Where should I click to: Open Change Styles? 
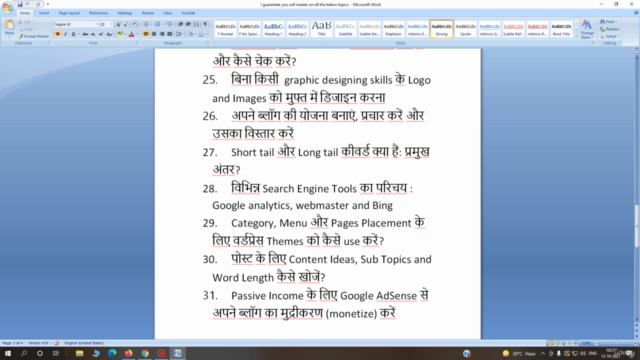click(587, 29)
